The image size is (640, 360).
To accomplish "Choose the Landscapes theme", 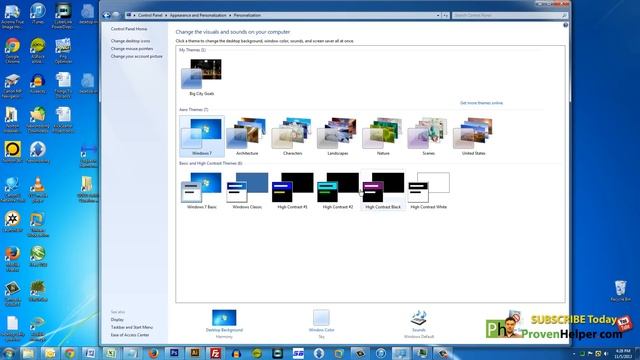I will coord(338,136).
